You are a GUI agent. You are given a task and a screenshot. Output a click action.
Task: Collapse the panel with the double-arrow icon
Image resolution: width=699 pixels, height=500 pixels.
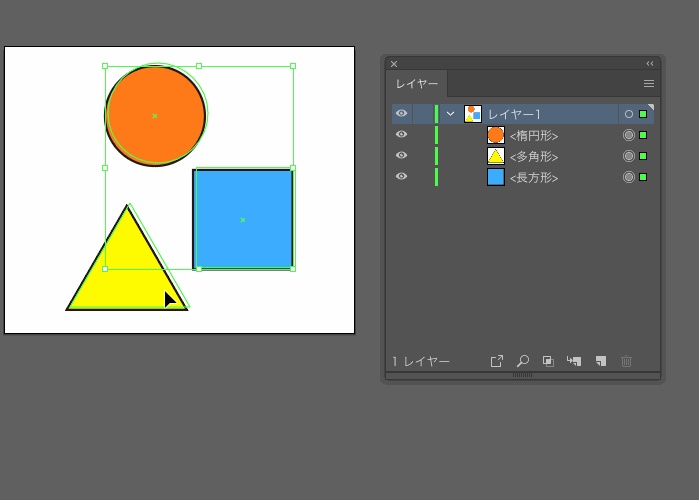click(650, 64)
